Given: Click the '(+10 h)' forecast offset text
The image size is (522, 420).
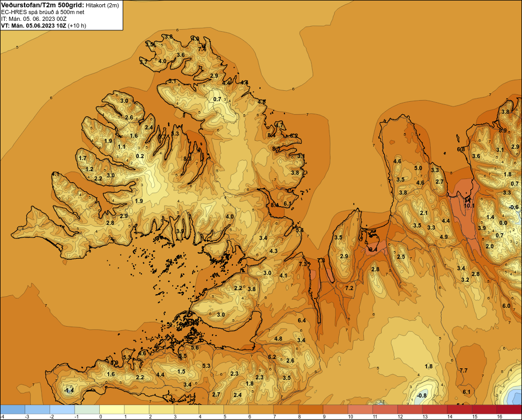Looking at the screenshot, I should (x=77, y=26).
